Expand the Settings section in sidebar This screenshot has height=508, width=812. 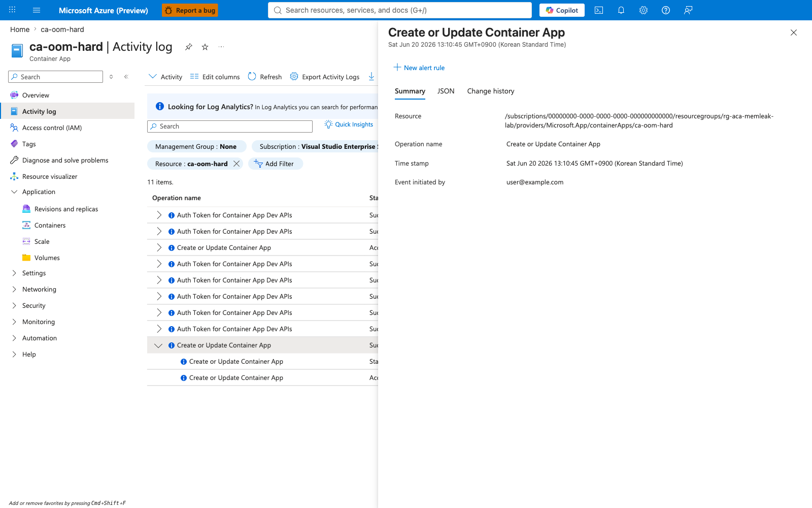click(14, 273)
